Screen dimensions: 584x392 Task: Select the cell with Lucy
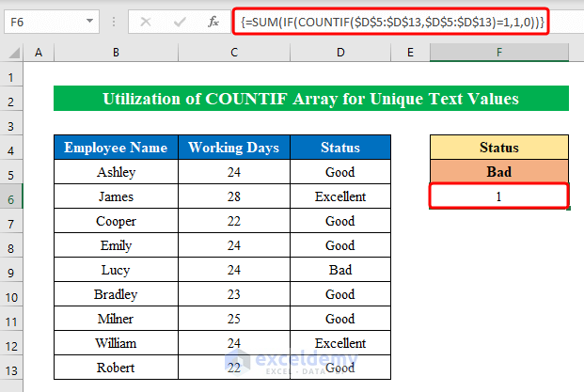[116, 270]
